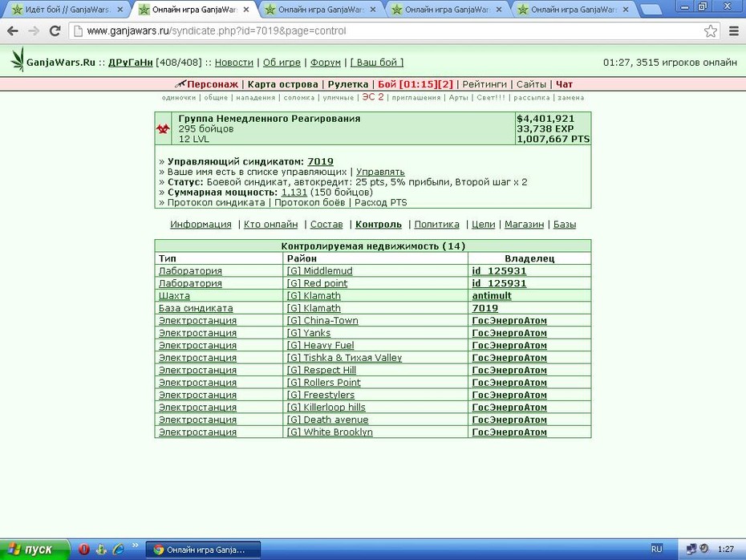Open Расход PTS

coord(380,203)
